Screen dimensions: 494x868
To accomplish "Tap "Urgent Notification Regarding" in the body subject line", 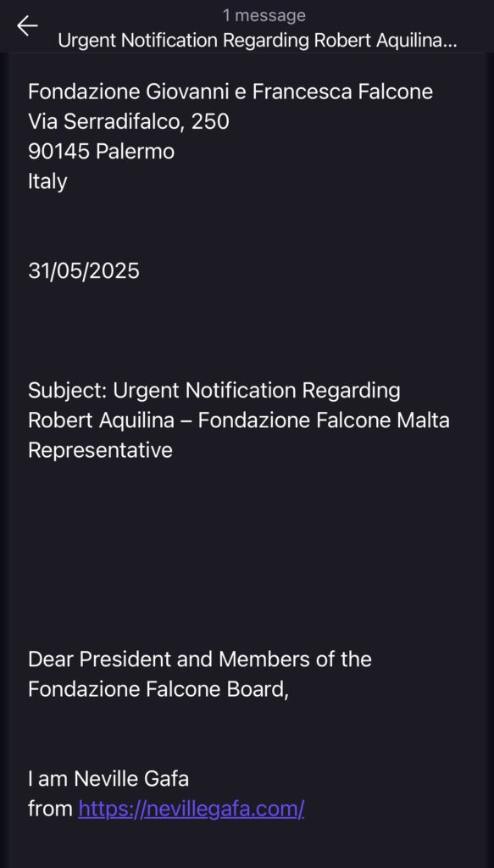I will coord(257,391).
